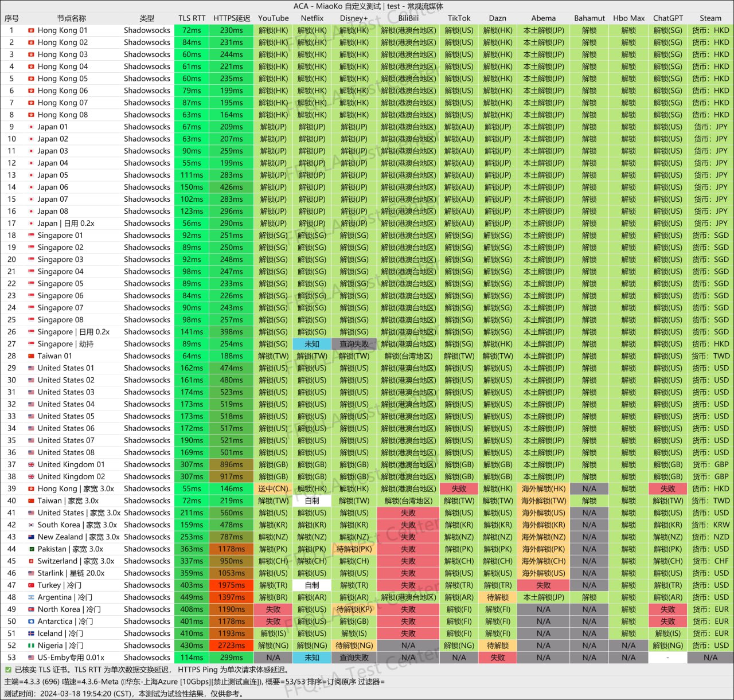
Task: Click the United States 01 flag icon
Action: (31, 368)
